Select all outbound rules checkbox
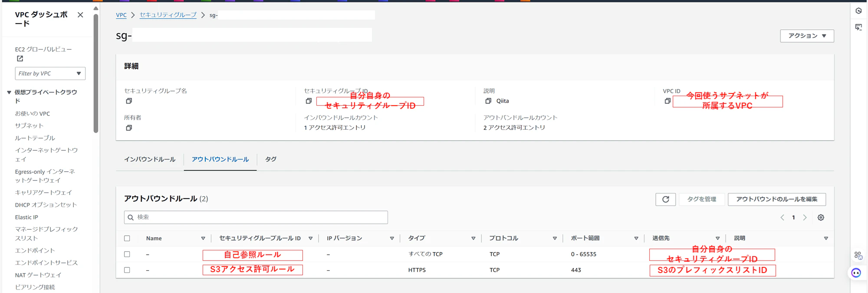 (127, 238)
